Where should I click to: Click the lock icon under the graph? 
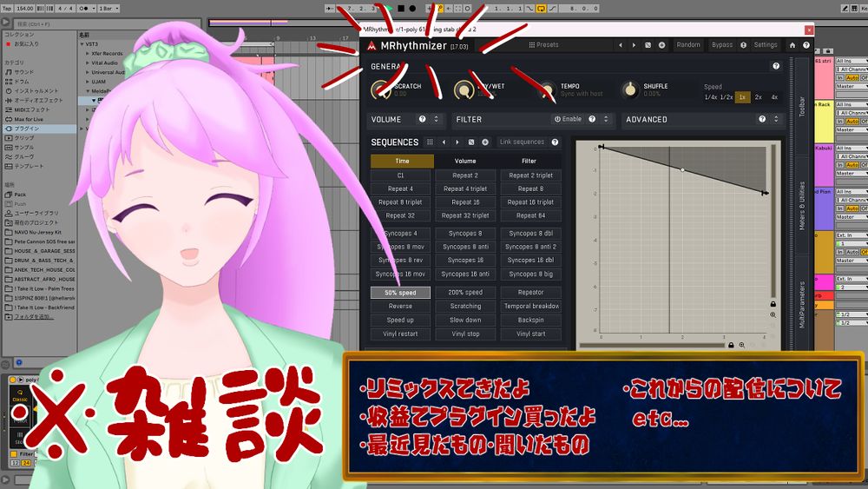(x=731, y=345)
